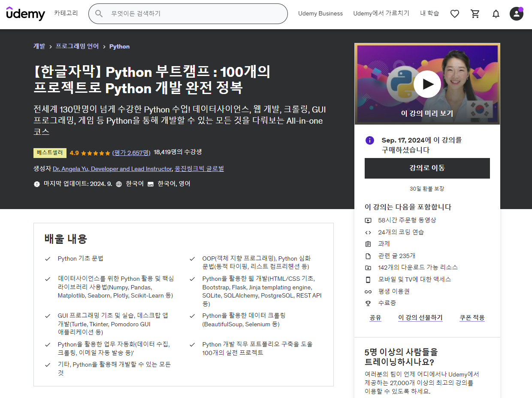The image size is (532, 398).
Task: Click checkmark beside Python을 활용한 웹 개발
Action: [193, 279]
